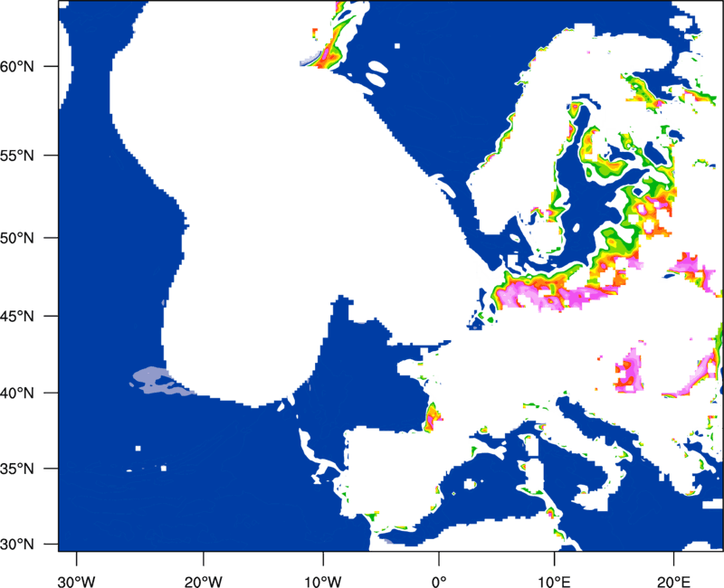724x588 pixels.
Task: Click the 40°N latitude label
Action: tap(17, 393)
